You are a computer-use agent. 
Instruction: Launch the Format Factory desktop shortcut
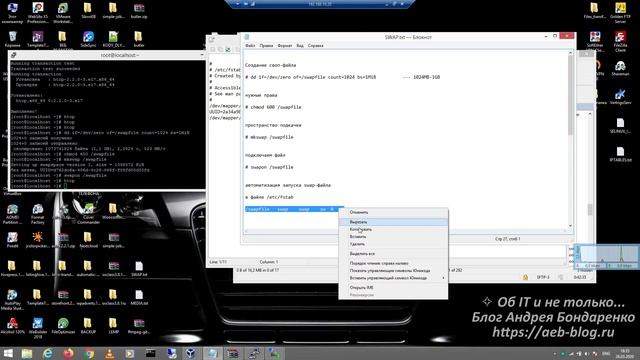[38, 214]
